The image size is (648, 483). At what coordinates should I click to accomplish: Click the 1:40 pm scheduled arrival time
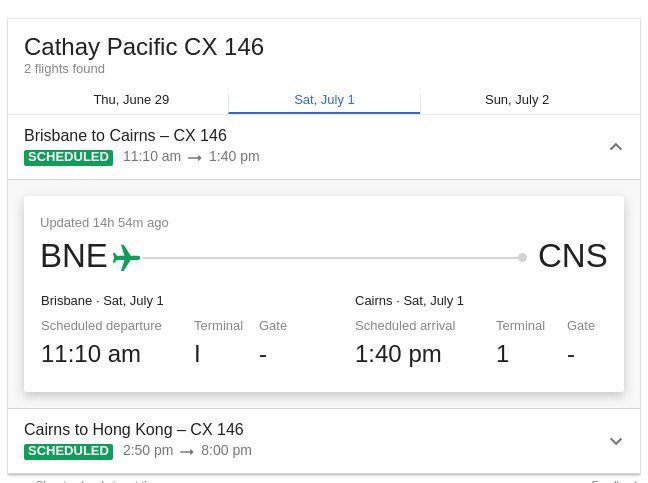tap(398, 354)
